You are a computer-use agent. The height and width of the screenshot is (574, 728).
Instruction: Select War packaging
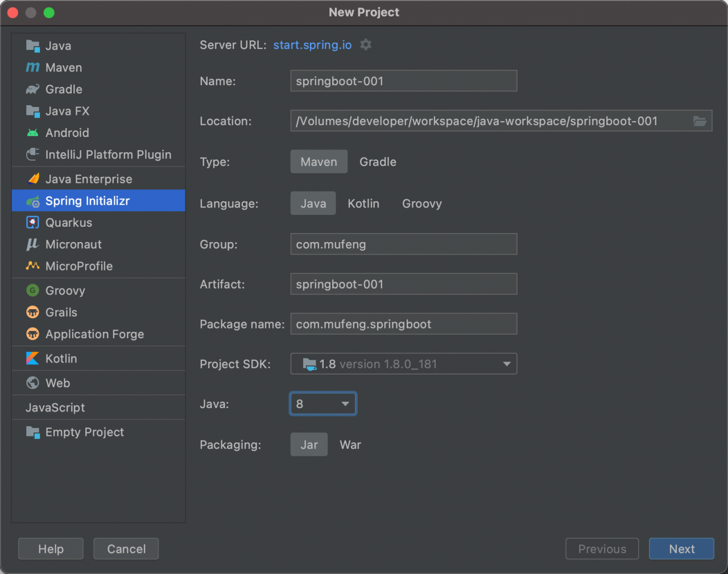tap(350, 444)
